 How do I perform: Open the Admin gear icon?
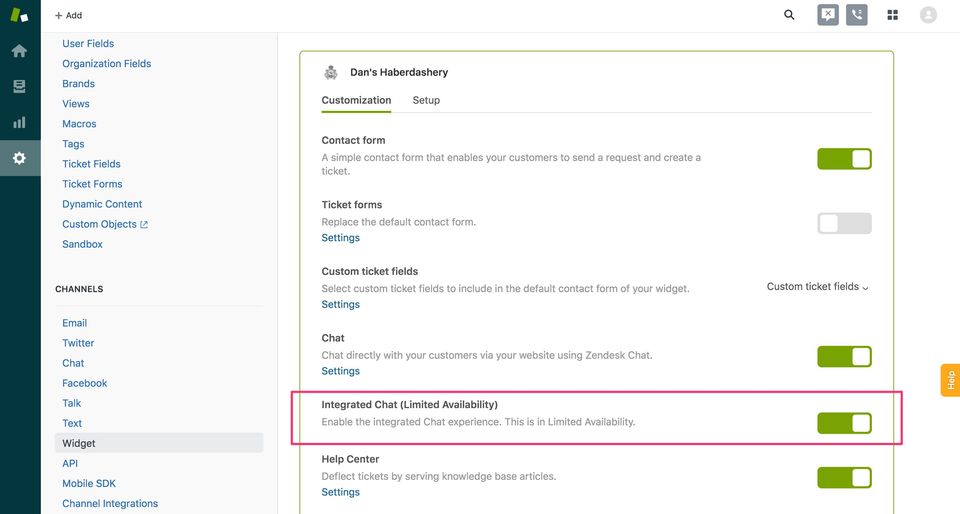(x=19, y=158)
